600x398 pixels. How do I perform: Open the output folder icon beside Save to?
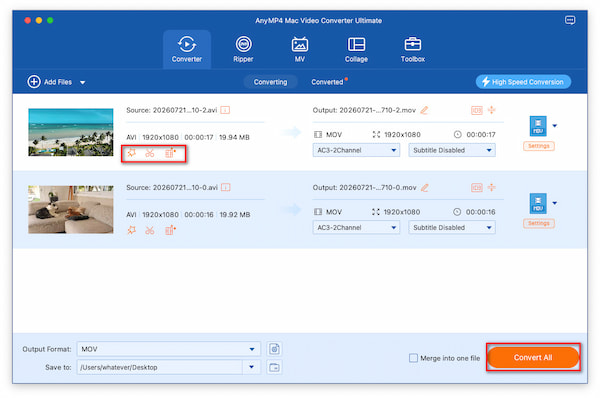click(x=274, y=367)
